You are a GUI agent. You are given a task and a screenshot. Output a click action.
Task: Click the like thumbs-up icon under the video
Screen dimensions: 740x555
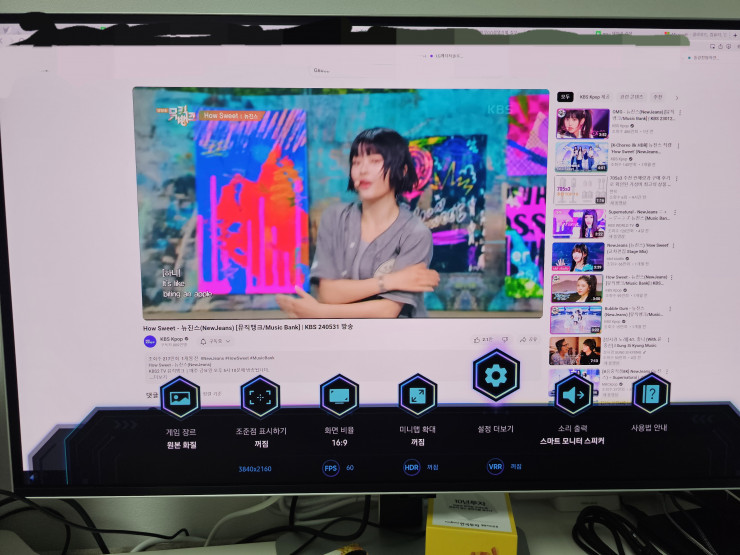477,339
